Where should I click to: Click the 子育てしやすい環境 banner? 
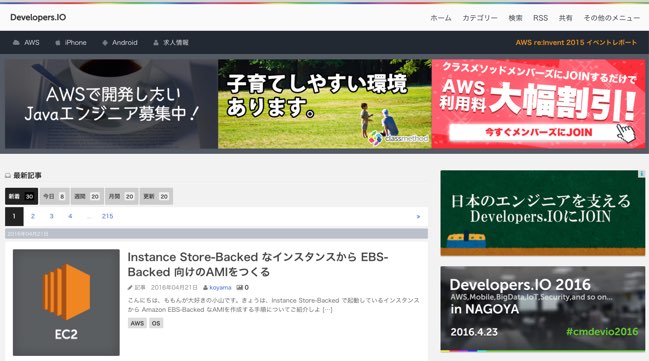[324, 104]
